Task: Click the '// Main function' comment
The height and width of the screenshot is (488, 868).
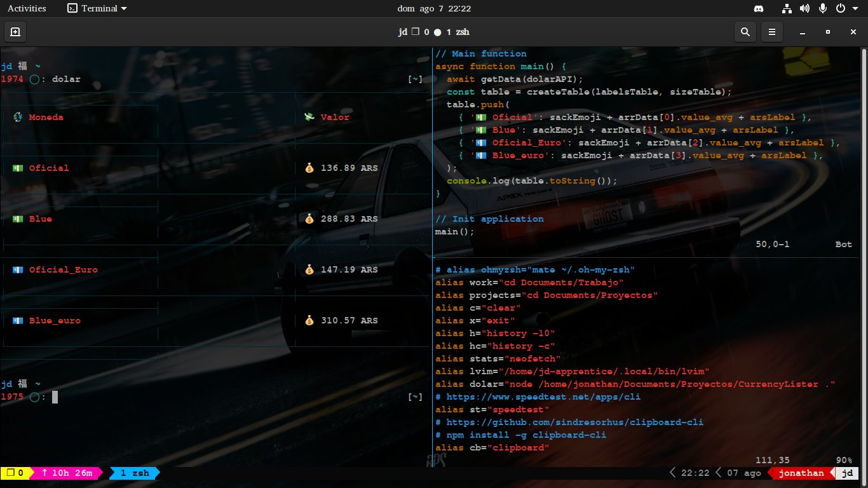Action: click(481, 54)
